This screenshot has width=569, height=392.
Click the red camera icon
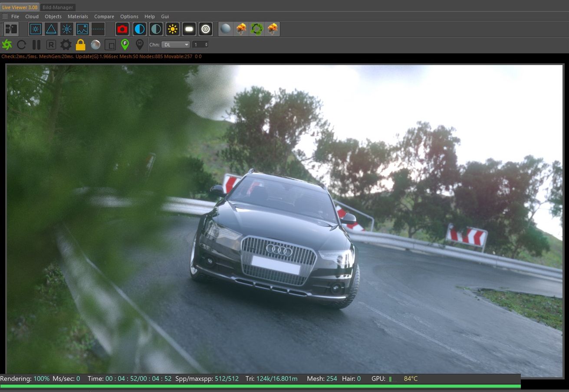(122, 29)
